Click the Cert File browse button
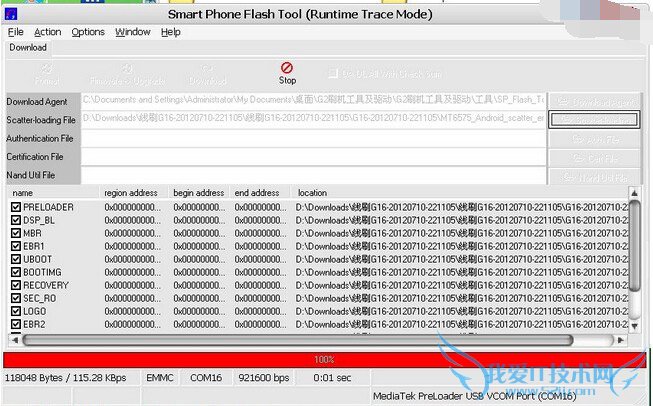Image resolution: width=653 pixels, height=406 pixels. pyautogui.click(x=594, y=158)
